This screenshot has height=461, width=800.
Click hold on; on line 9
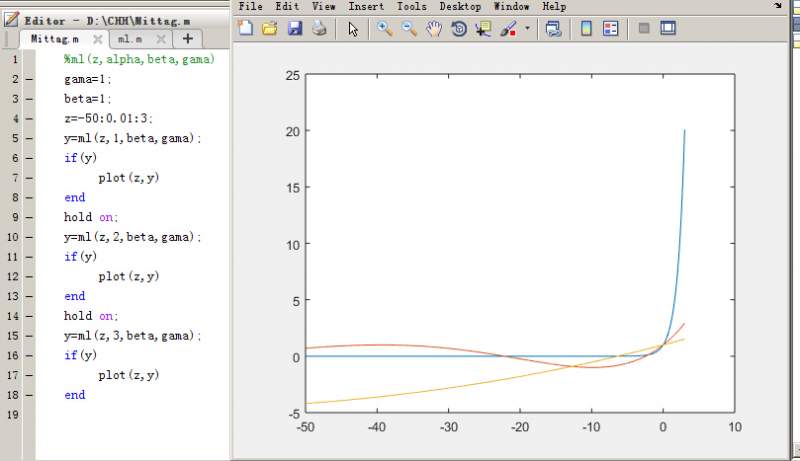(x=91, y=217)
